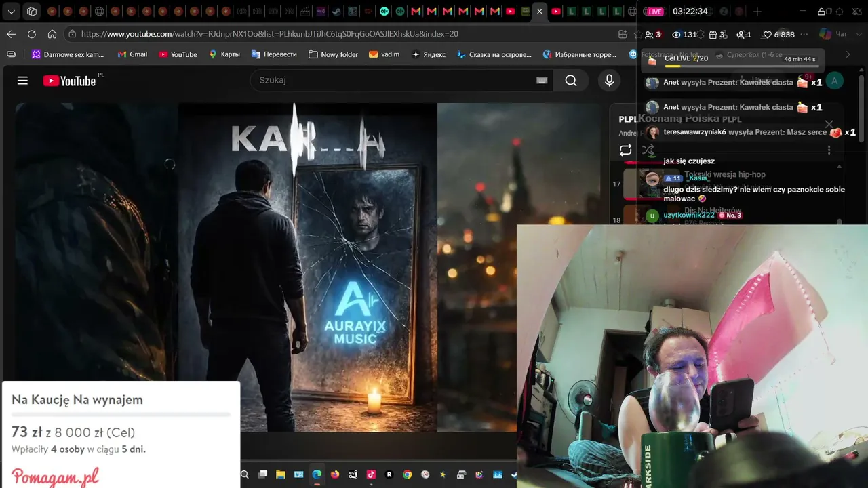Open the on-screen keyboard in search box
The width and height of the screenshot is (868, 488).
click(x=542, y=80)
